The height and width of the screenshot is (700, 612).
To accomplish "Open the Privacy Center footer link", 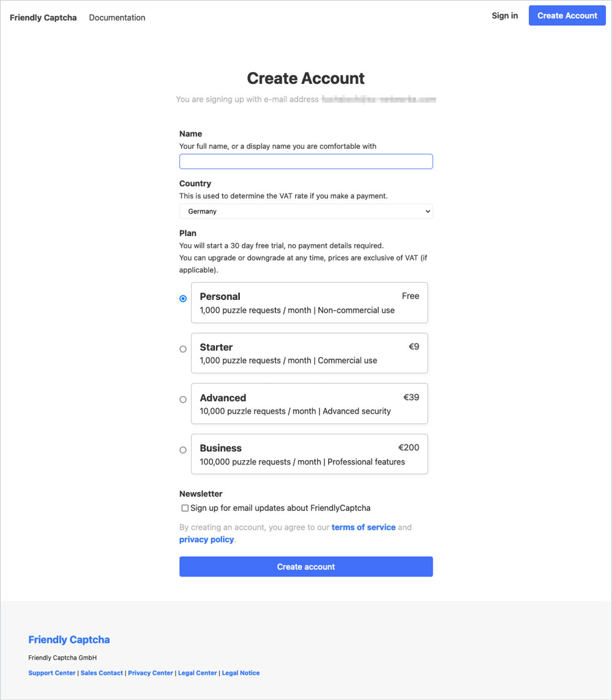I will (151, 673).
